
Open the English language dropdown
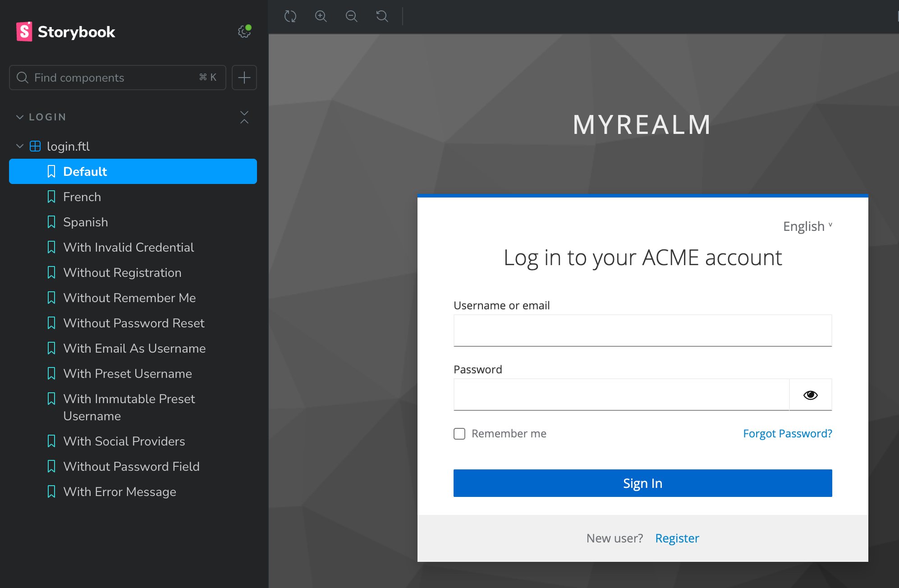[x=807, y=226]
